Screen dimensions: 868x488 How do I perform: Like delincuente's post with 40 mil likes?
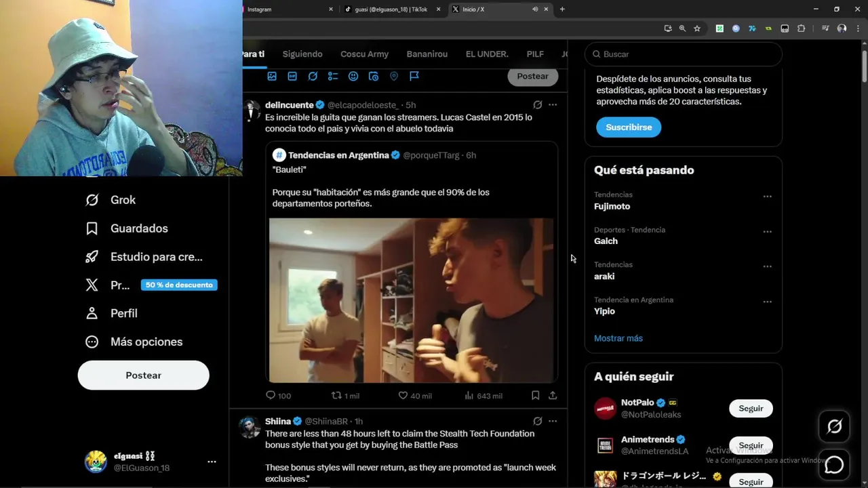point(414,396)
